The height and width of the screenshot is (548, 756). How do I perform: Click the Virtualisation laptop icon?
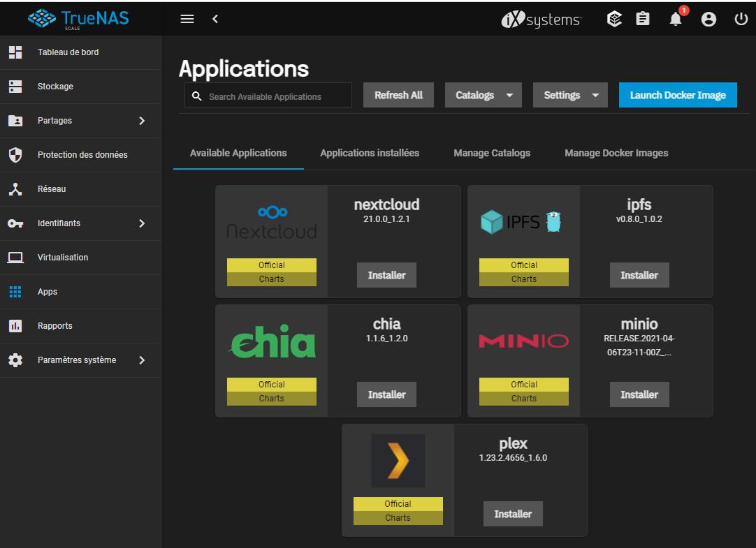click(15, 257)
